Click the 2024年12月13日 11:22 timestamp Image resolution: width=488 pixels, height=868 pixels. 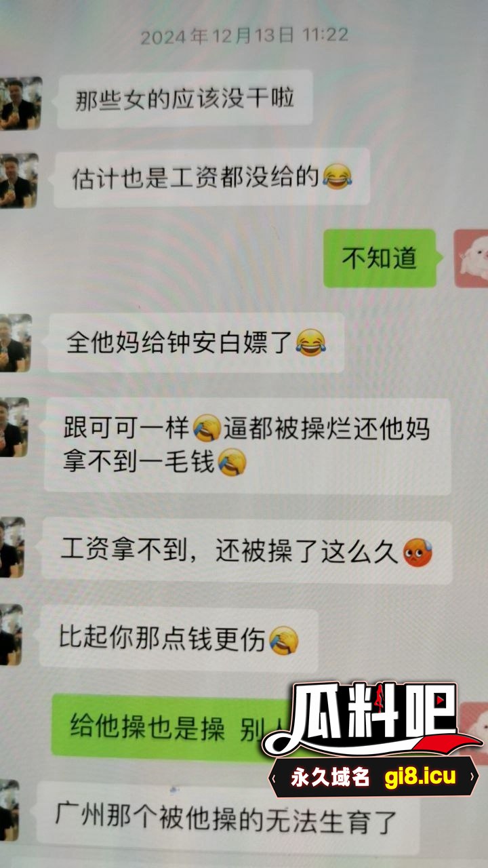coord(244,35)
